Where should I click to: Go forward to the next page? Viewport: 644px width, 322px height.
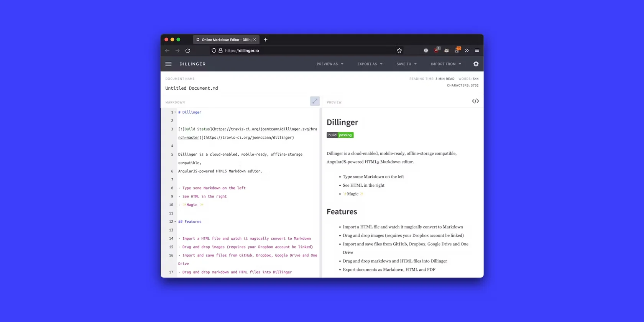tap(177, 51)
